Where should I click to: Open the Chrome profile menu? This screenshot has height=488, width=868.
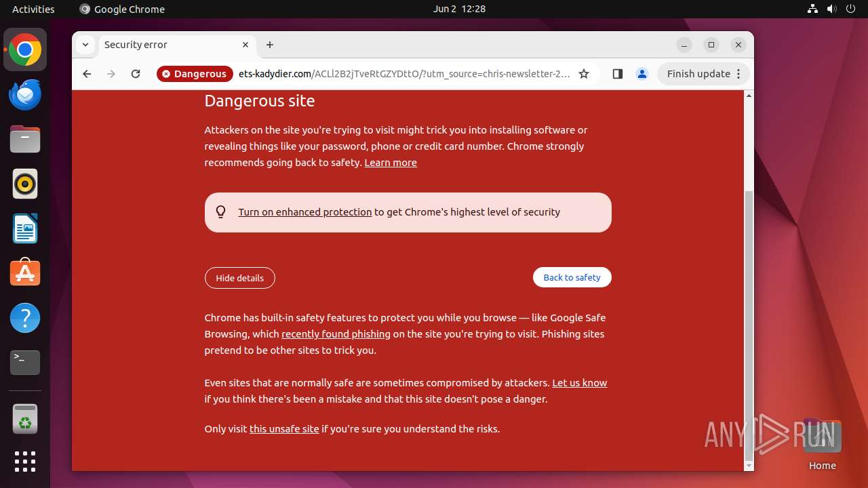(642, 74)
